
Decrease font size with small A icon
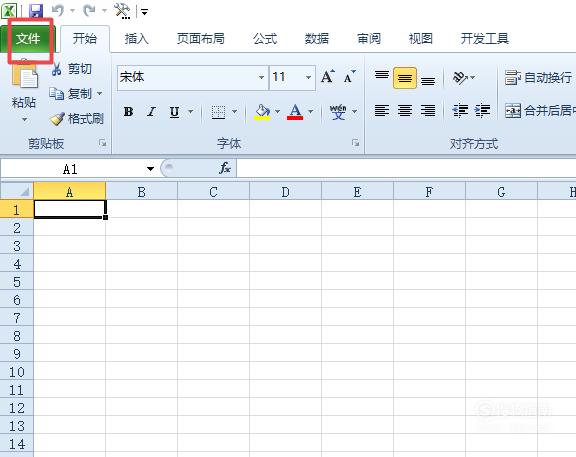click(349, 77)
